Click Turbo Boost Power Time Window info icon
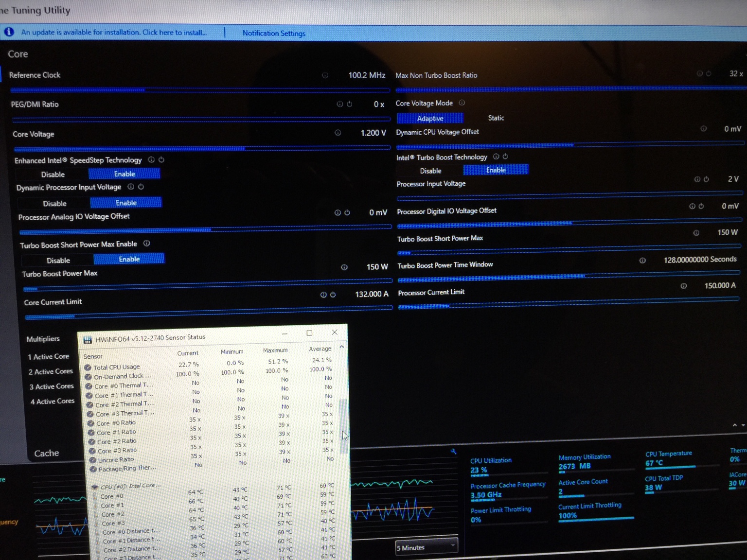Screen dimensions: 747x560 (x=642, y=261)
